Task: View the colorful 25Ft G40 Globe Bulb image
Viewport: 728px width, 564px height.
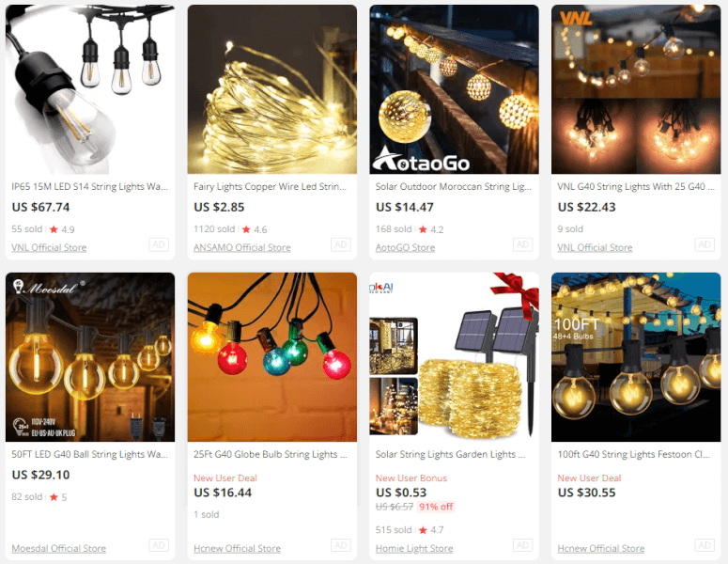Action: [272, 357]
